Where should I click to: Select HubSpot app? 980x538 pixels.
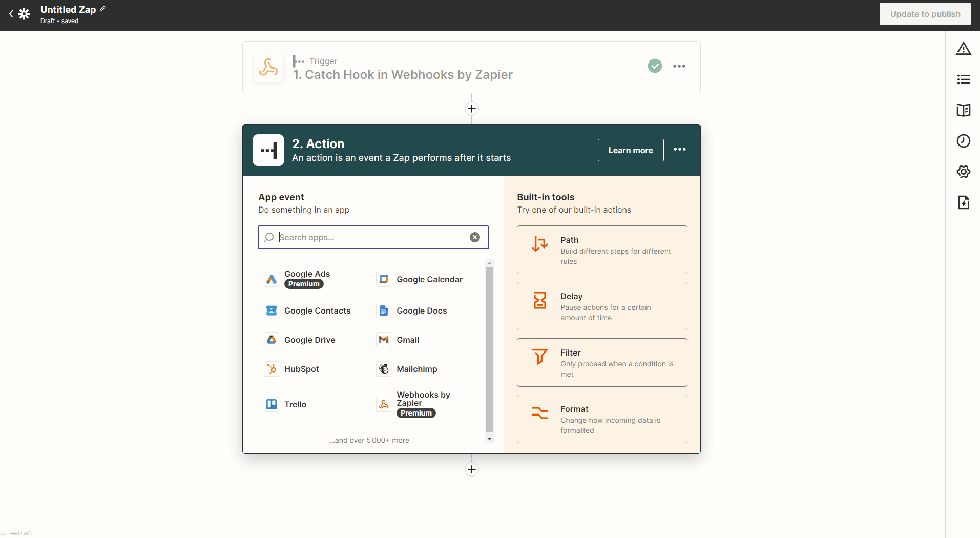[291, 369]
